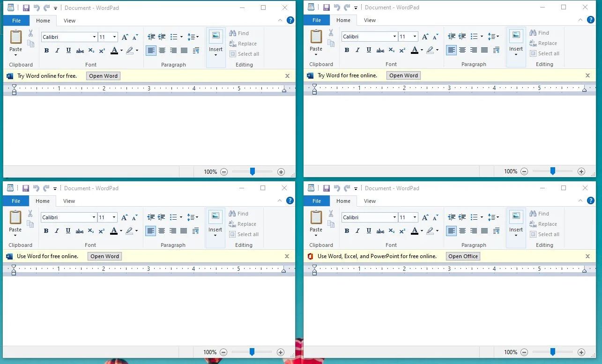Toggle Superscript in the 'Use Word for free' window
602x364 pixels.
102,231
